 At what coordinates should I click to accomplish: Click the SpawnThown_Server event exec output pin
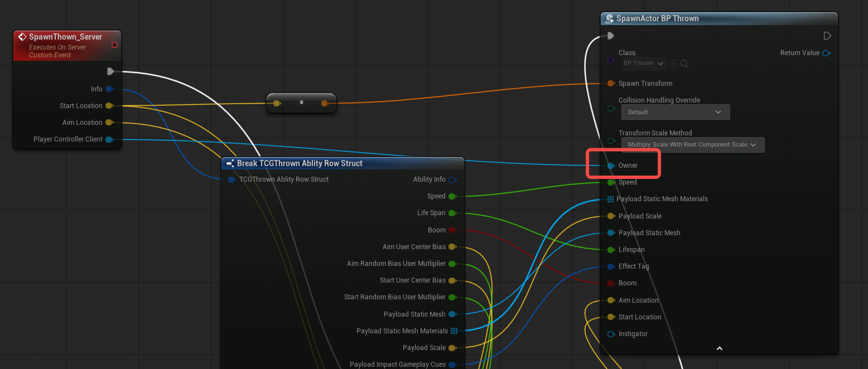(x=110, y=71)
